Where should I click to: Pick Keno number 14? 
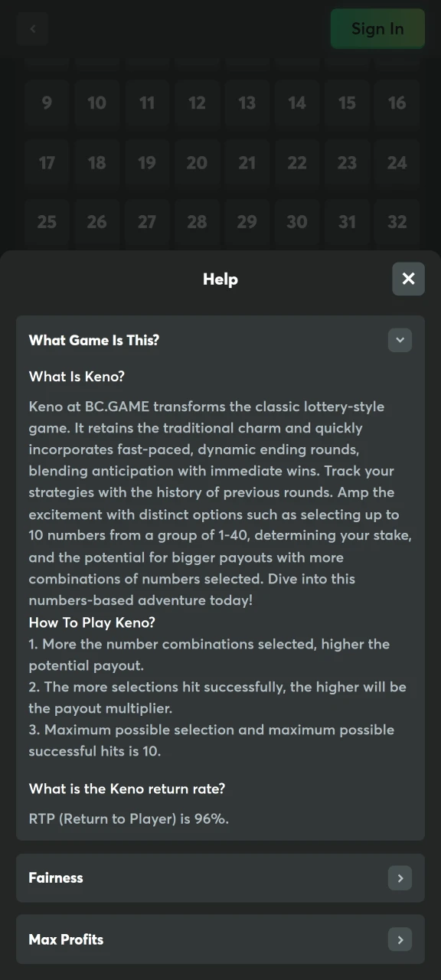pyautogui.click(x=297, y=103)
